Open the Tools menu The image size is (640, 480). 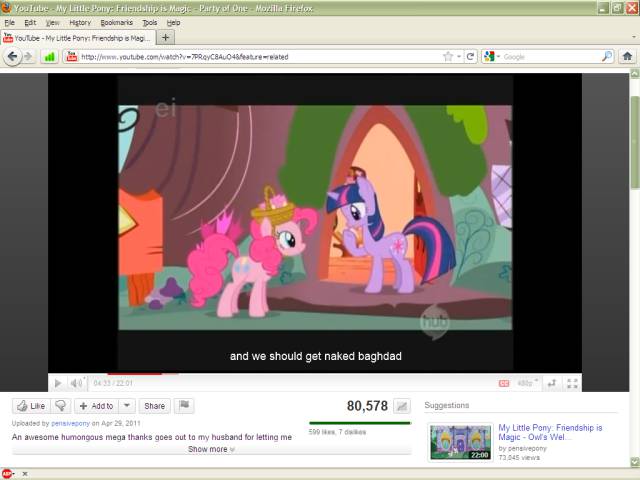click(150, 22)
